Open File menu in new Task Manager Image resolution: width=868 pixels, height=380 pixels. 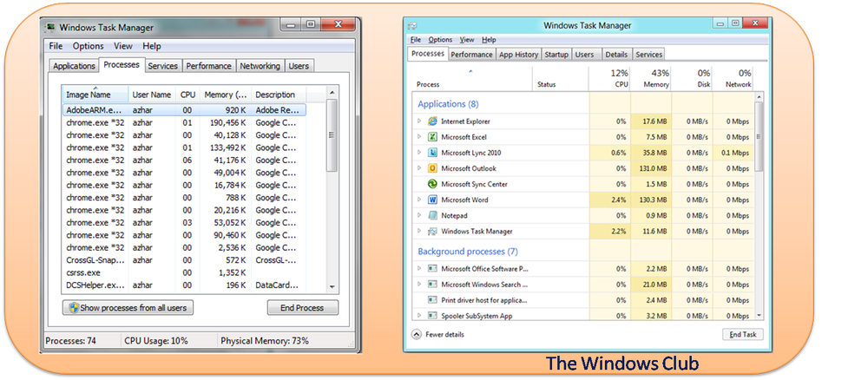[x=416, y=40]
